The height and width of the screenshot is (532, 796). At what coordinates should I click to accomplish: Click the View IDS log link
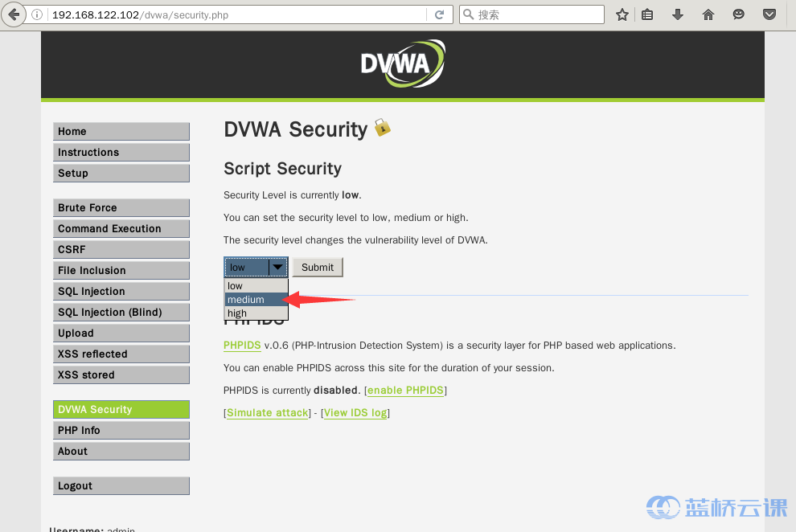click(x=355, y=413)
